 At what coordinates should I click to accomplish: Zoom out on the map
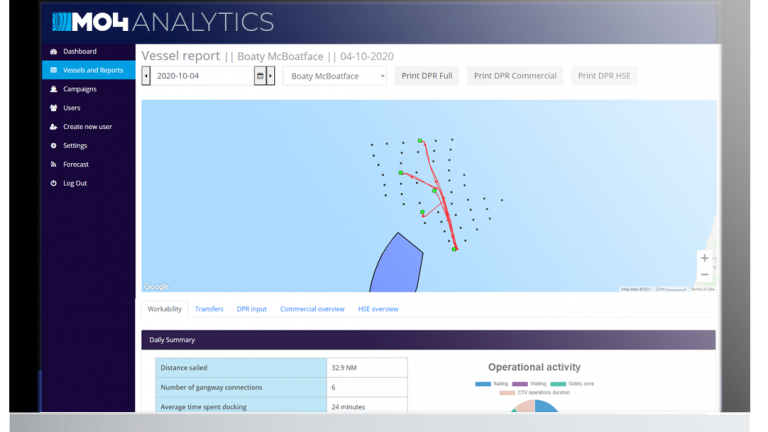(x=704, y=275)
